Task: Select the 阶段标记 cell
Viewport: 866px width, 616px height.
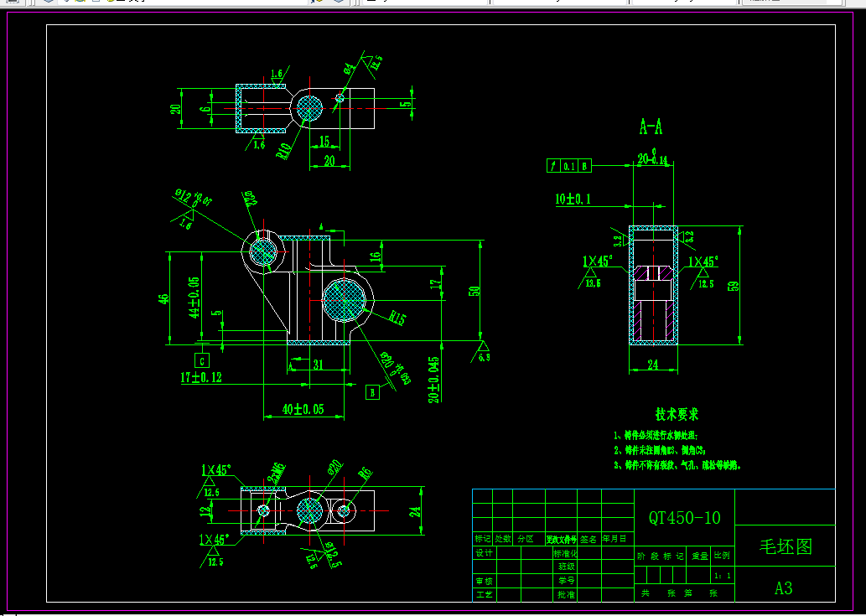Action: (660, 556)
